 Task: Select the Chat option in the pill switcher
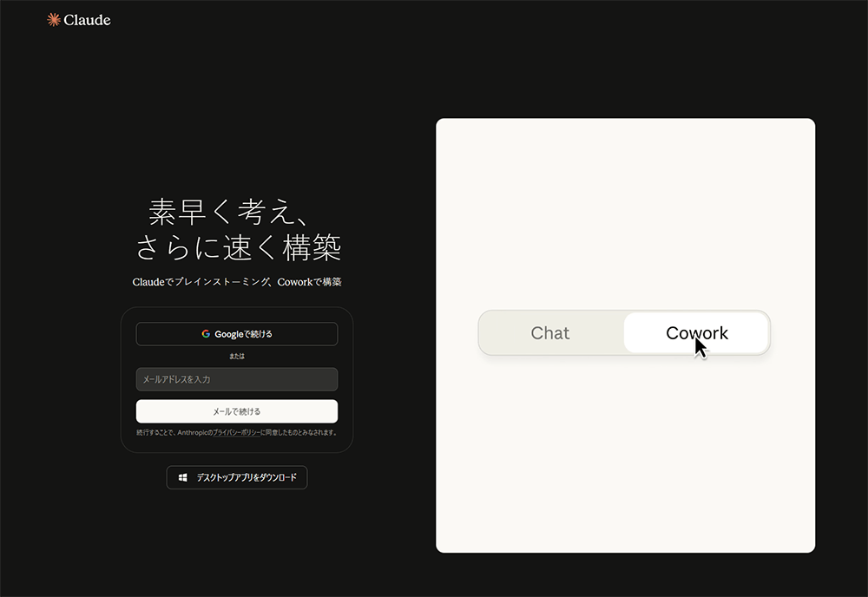pyautogui.click(x=550, y=332)
